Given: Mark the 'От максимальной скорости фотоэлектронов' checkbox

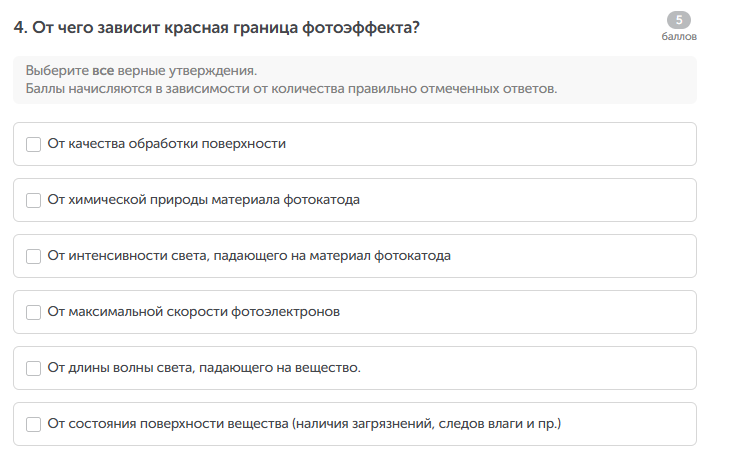Looking at the screenshot, I should (x=34, y=312).
